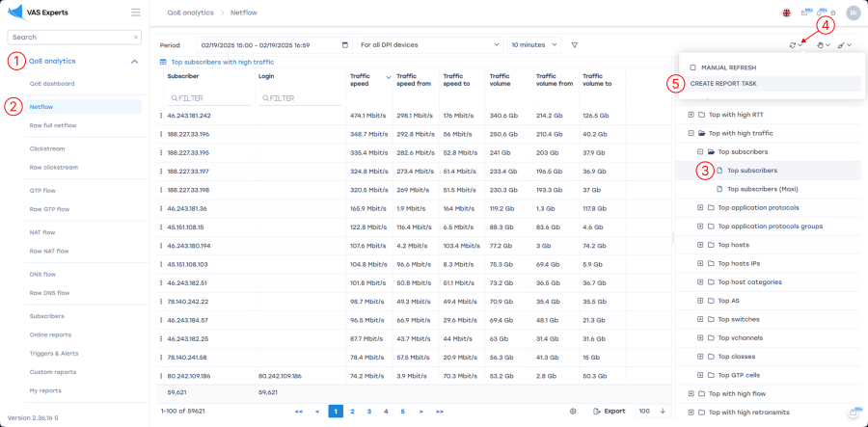Expand the Top with high RTT folder
868x427 pixels.
(x=691, y=115)
